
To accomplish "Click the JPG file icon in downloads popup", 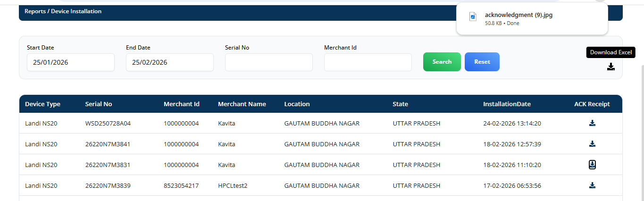I will point(473,17).
